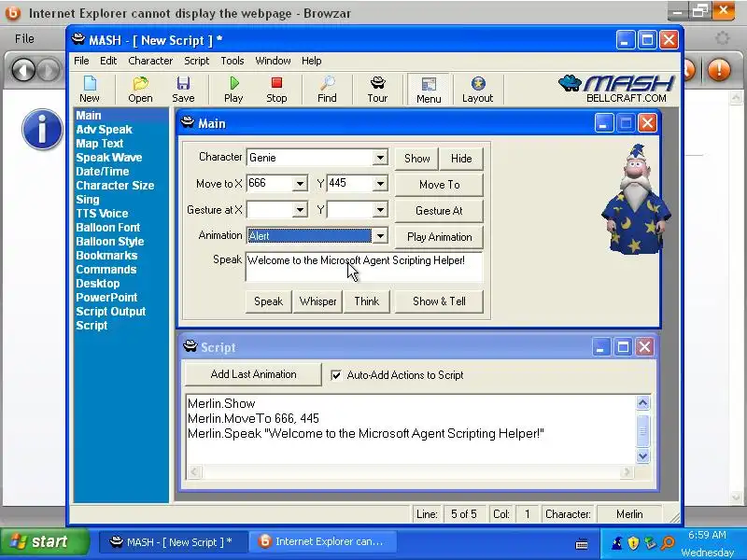
Task: Click Add Last Animation button
Action: coord(253,374)
